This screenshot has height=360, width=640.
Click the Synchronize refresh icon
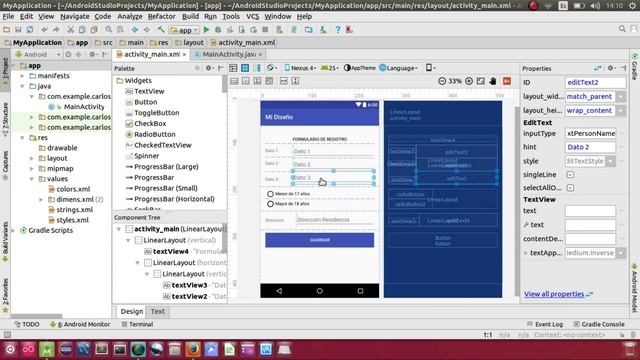click(30, 29)
